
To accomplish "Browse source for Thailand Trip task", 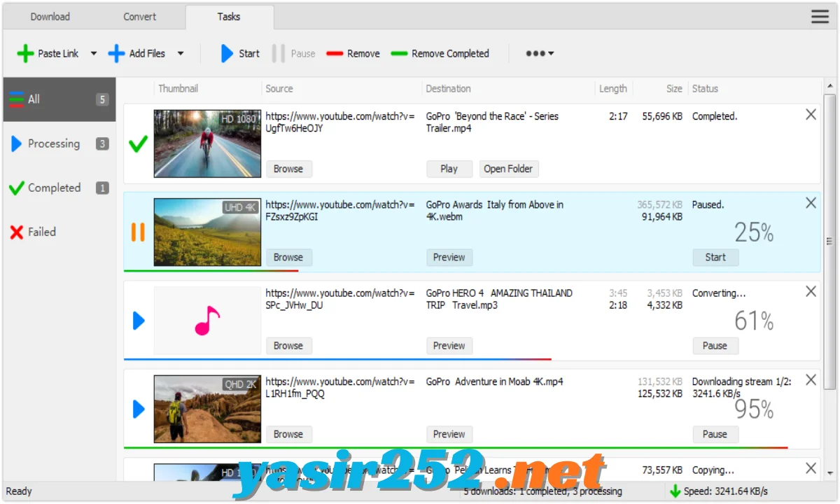I will pyautogui.click(x=288, y=346).
